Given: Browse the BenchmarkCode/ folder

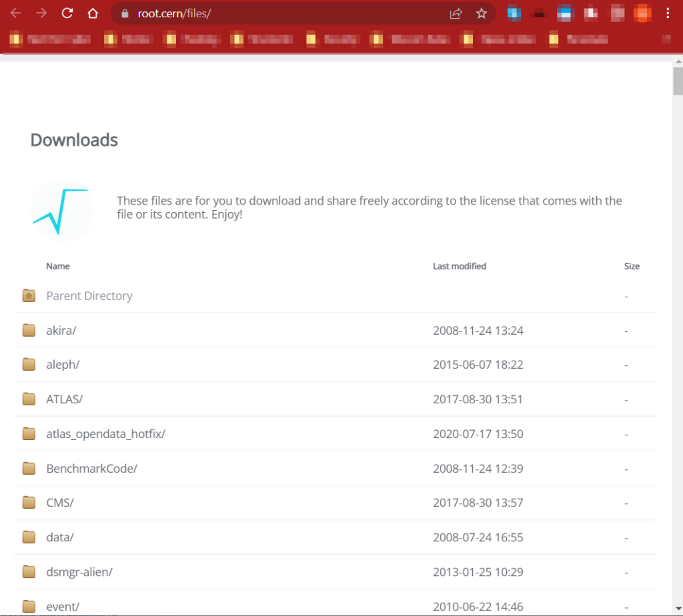Looking at the screenshot, I should 91,469.
